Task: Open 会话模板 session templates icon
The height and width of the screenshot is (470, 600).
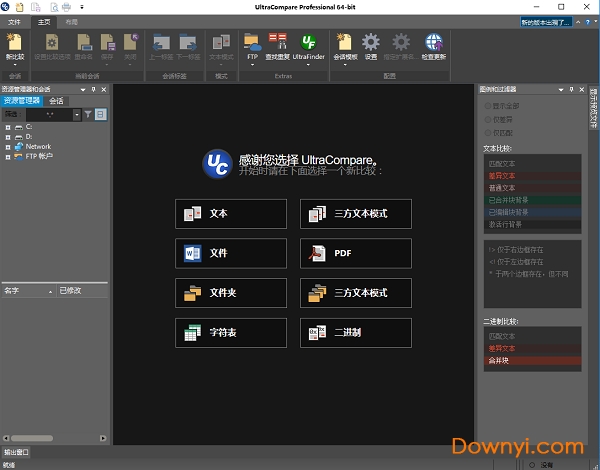Action: coord(345,42)
